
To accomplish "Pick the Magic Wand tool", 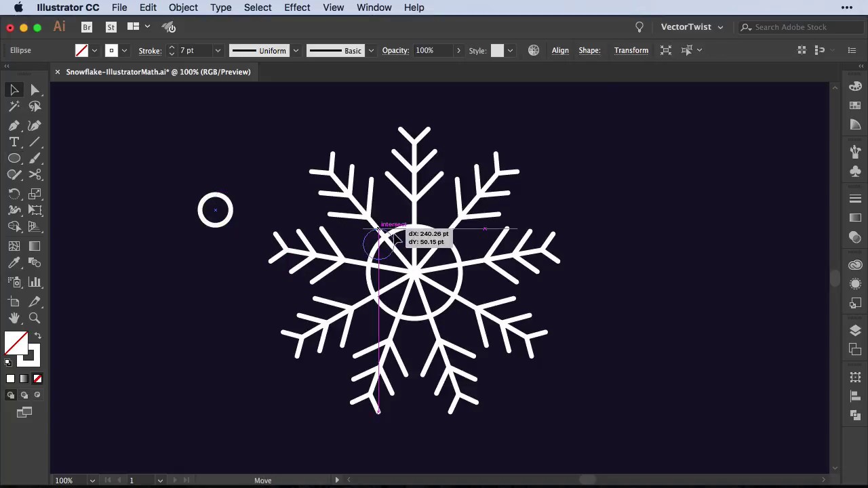I will [x=14, y=106].
